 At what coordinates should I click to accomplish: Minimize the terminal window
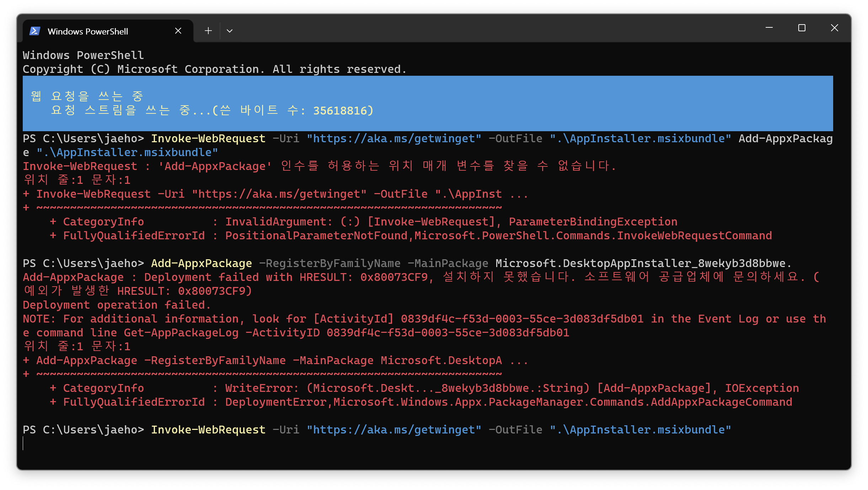click(x=769, y=28)
